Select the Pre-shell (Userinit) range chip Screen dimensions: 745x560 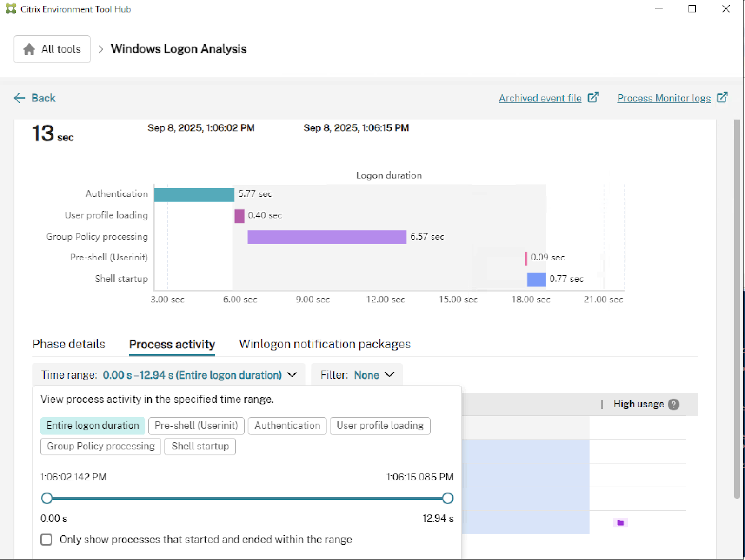tap(196, 426)
